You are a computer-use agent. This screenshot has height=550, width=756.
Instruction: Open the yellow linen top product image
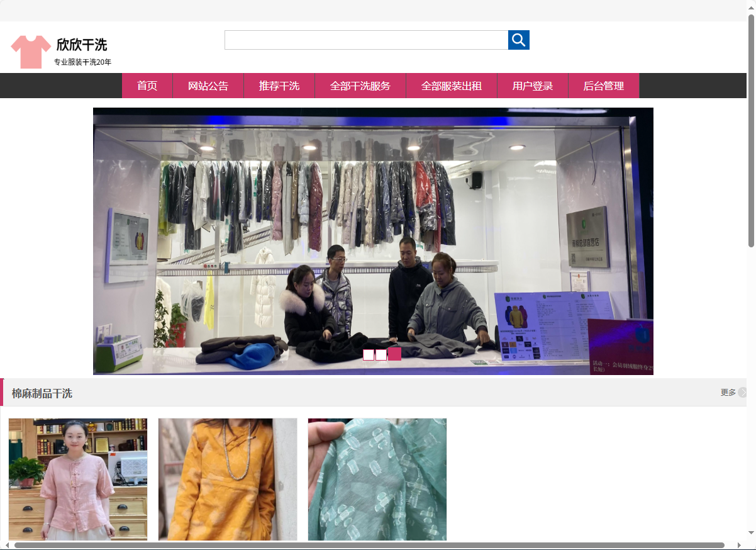pos(228,480)
